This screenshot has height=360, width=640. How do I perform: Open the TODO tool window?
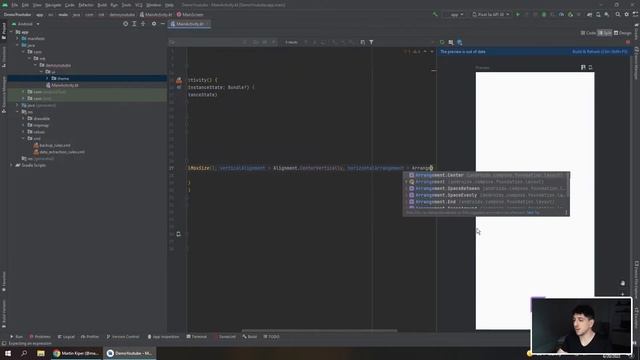[x=271, y=337]
